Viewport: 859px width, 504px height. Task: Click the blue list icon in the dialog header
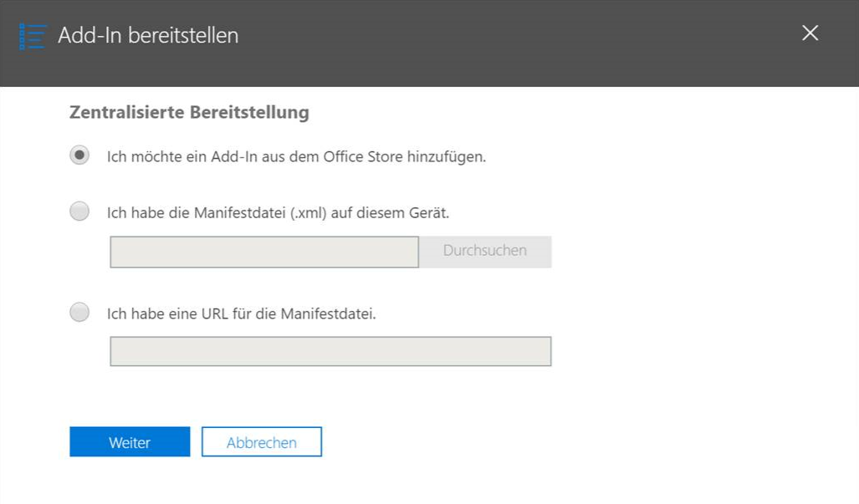click(x=31, y=36)
